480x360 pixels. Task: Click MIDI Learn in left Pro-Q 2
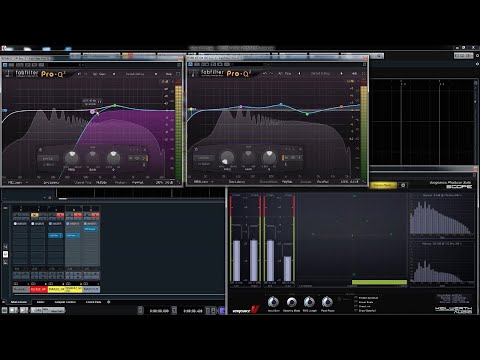[x=15, y=183]
